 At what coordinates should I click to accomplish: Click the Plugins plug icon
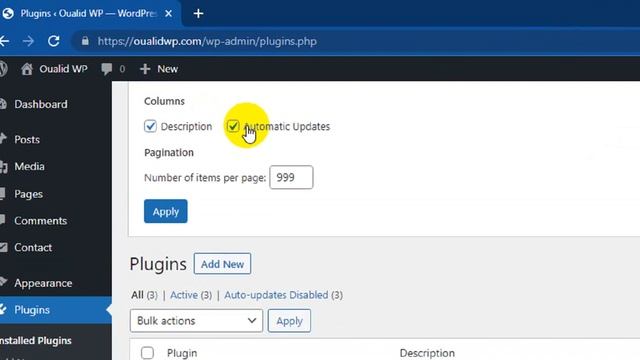tap(3, 309)
